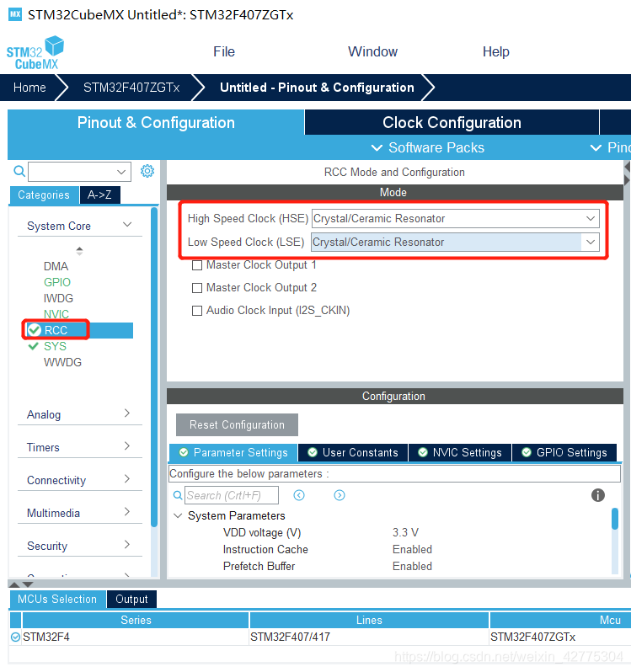The width and height of the screenshot is (631, 672).
Task: Click the Reset Configuration button
Action: (237, 424)
